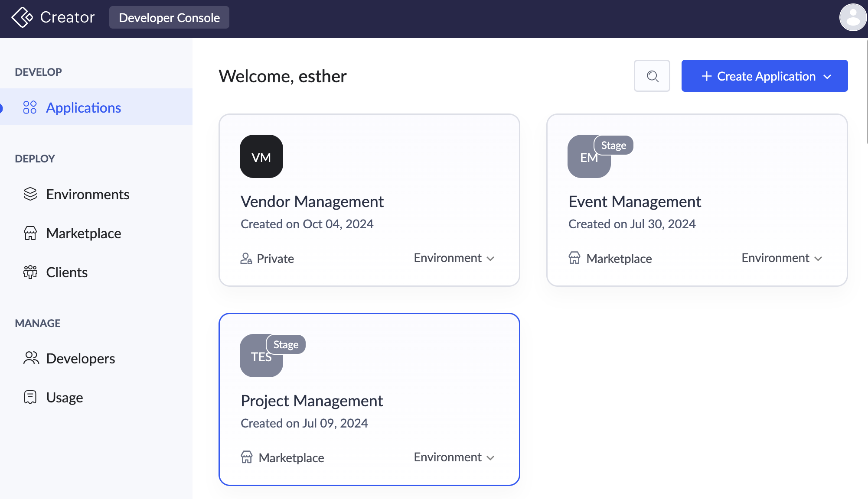Click the Private lock icon on Vendor Management
Viewport: 868px width, 499px height.
246,259
